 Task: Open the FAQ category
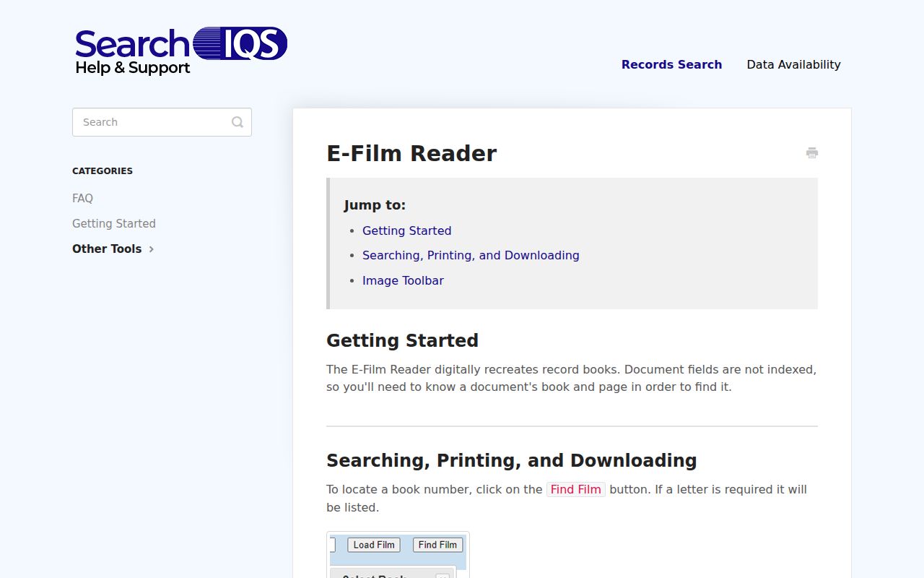[82, 198]
